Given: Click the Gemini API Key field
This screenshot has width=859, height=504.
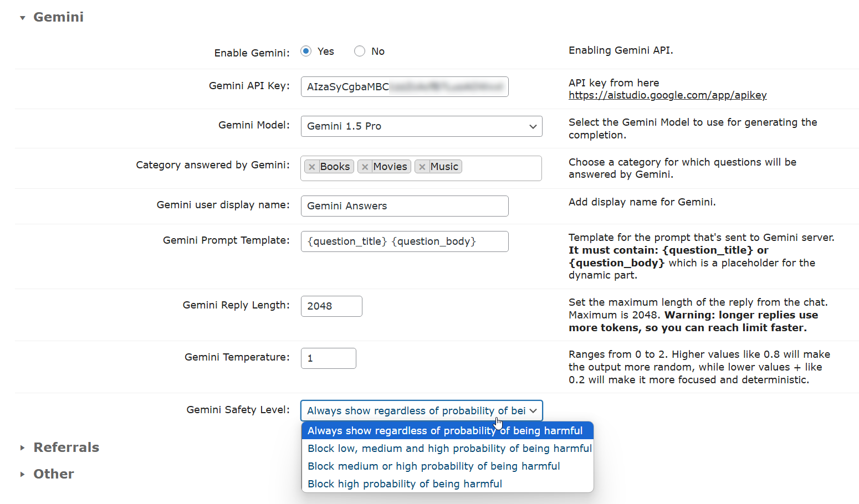Looking at the screenshot, I should point(405,87).
